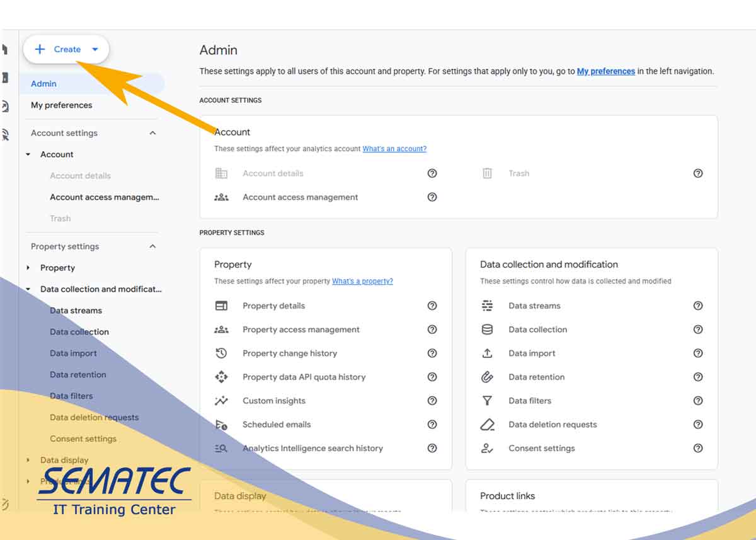Select Data retention in the sidebar tree
The height and width of the screenshot is (540, 756).
pyautogui.click(x=78, y=375)
